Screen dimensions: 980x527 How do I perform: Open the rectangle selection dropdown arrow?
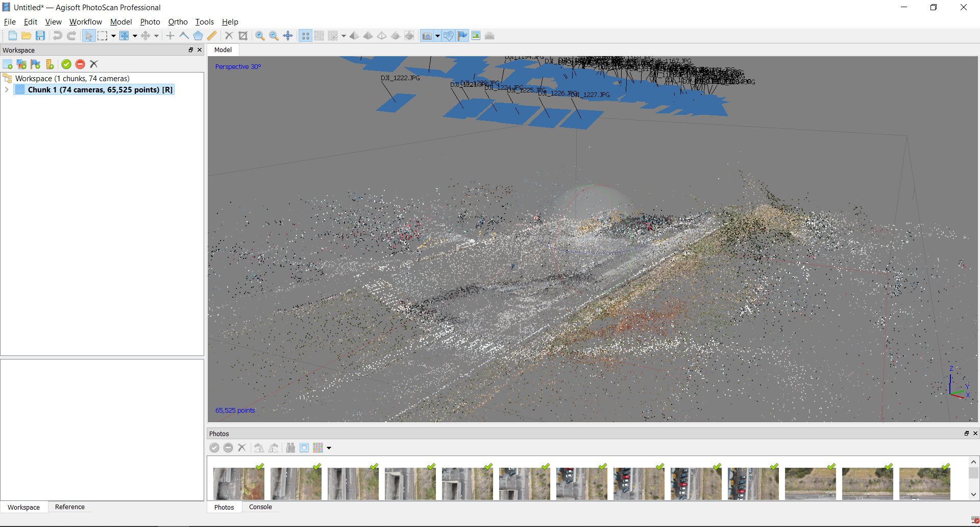[x=113, y=36]
